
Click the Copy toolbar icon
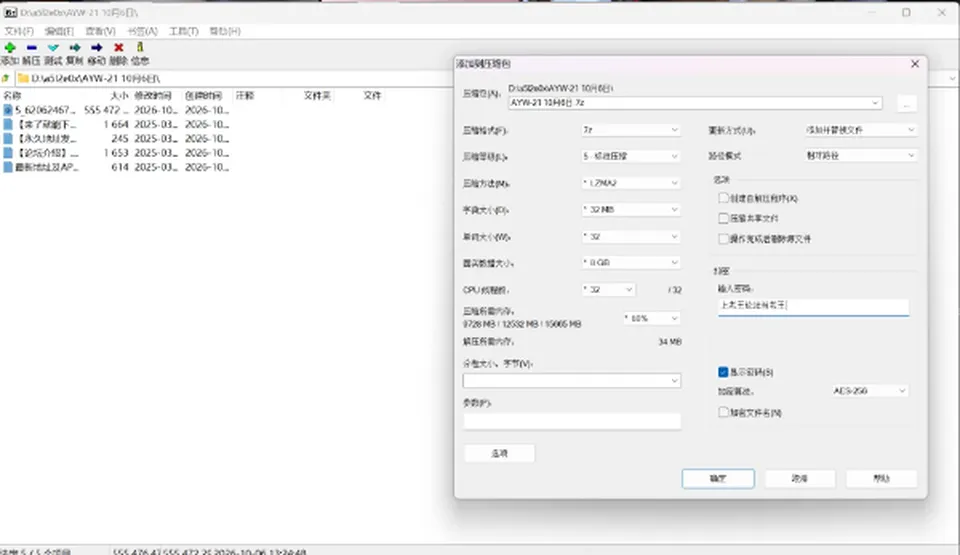75,48
